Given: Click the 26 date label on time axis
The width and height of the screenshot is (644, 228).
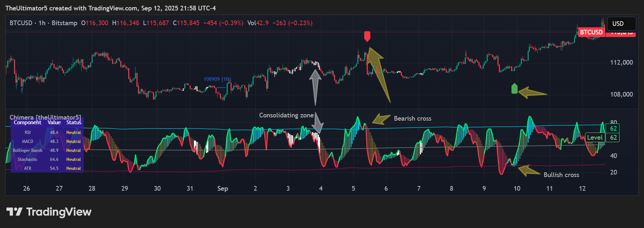Looking at the screenshot, I should pos(27,189).
